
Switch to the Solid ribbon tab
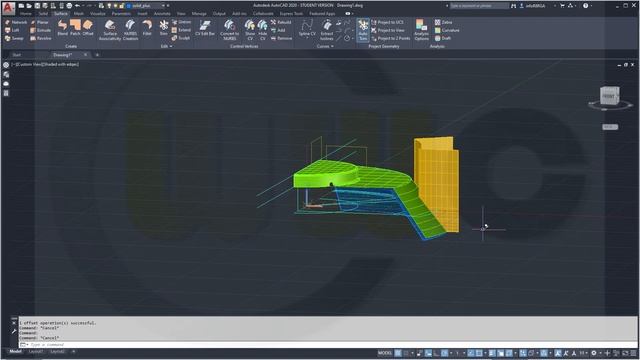click(43, 13)
